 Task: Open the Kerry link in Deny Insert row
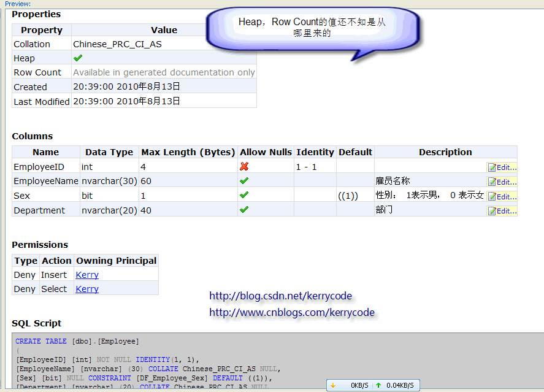pos(87,275)
